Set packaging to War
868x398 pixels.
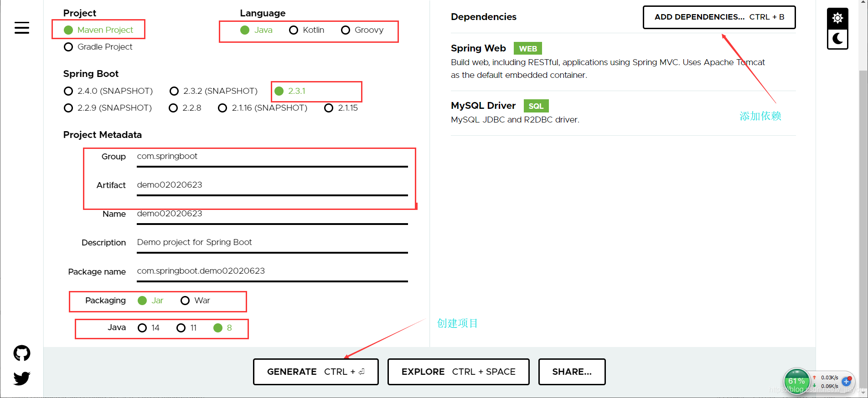pos(195,301)
